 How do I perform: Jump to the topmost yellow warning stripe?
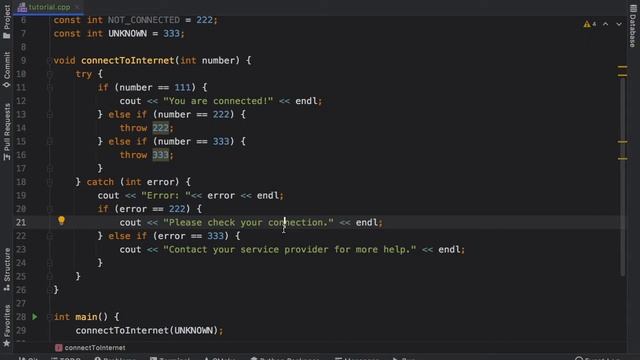622,66
